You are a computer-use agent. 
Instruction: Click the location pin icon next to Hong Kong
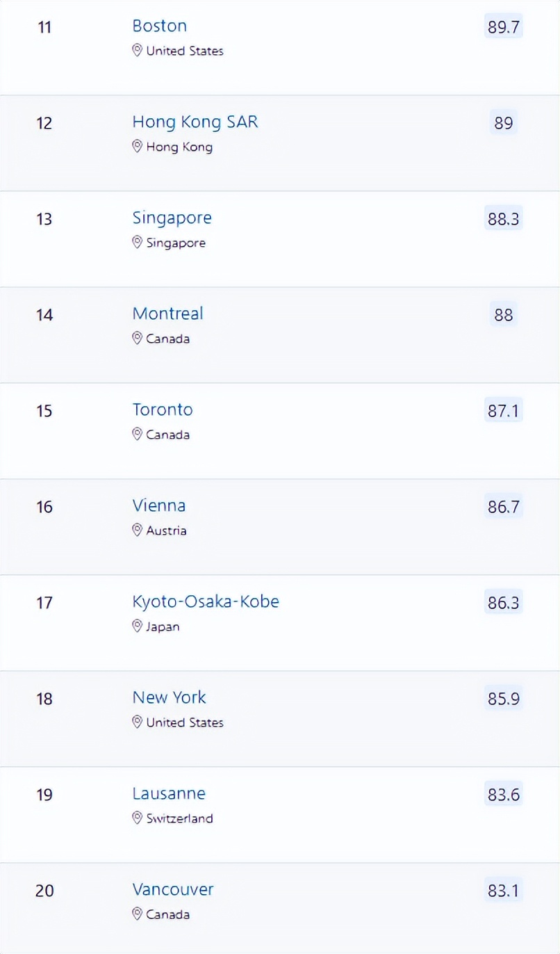138,147
